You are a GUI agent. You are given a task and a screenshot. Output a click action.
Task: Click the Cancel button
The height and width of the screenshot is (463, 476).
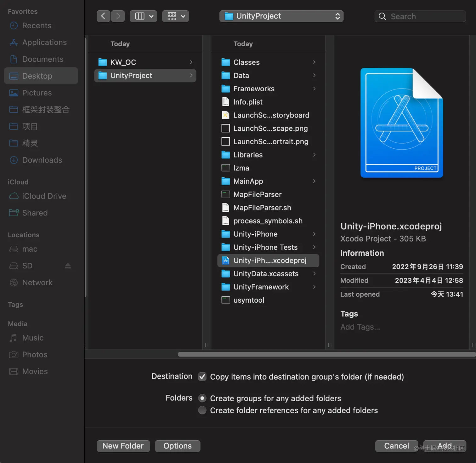(397, 446)
